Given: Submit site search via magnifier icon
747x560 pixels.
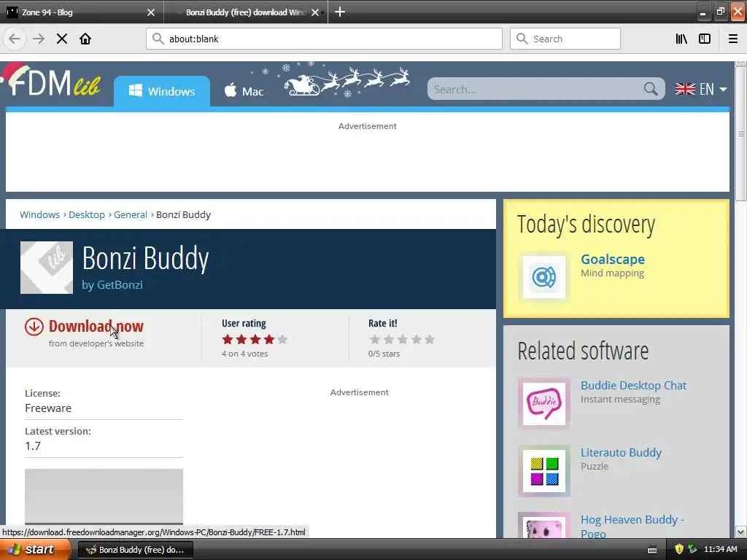Looking at the screenshot, I should coord(651,89).
